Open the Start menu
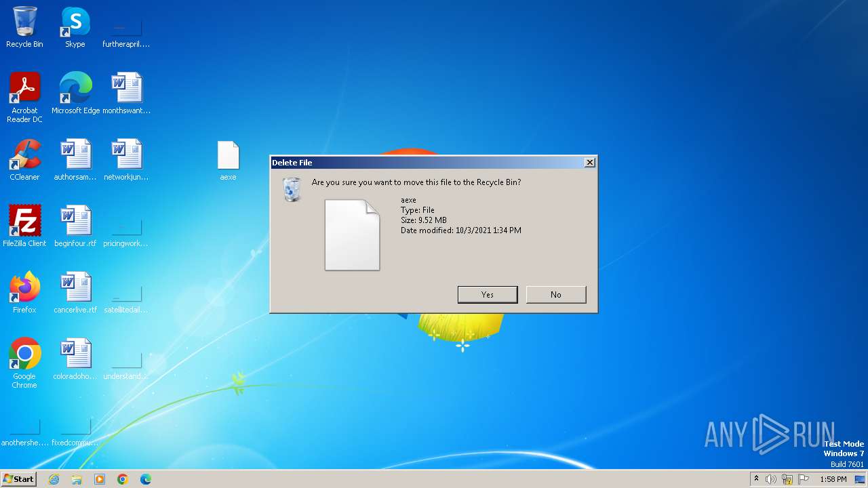868x488 pixels. coord(19,479)
